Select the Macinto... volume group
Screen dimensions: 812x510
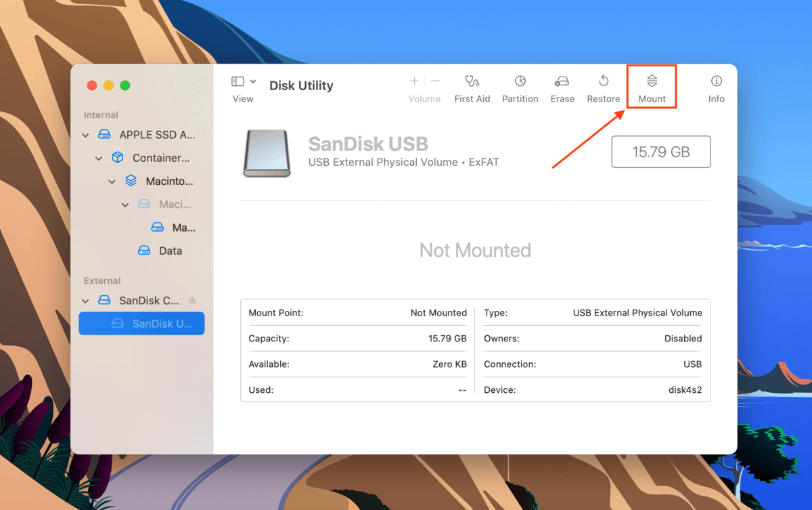[141, 181]
